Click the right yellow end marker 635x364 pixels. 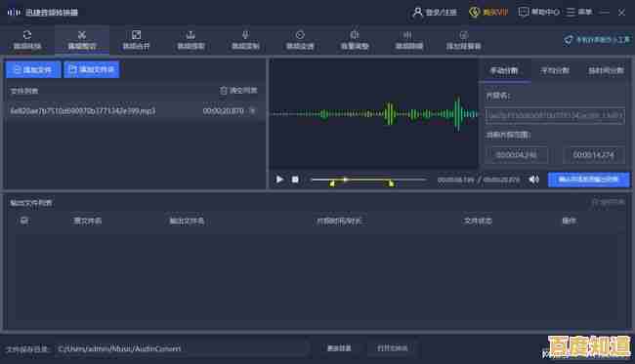pyautogui.click(x=391, y=183)
